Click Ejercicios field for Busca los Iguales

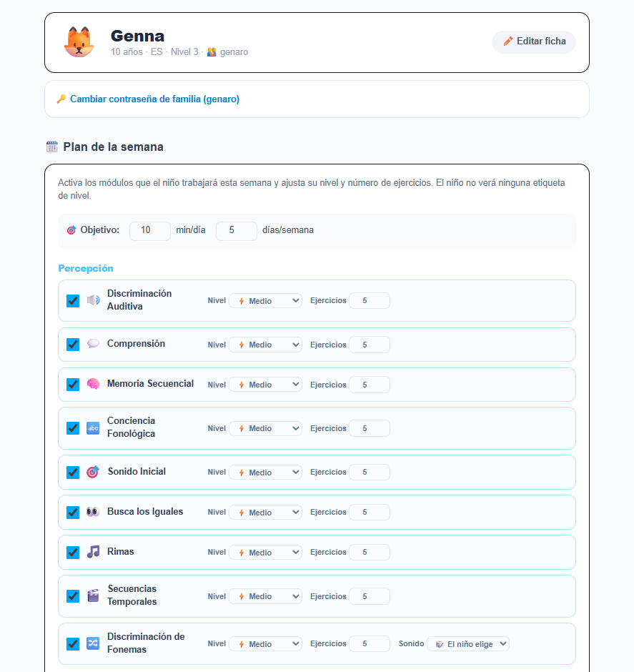[x=370, y=512]
